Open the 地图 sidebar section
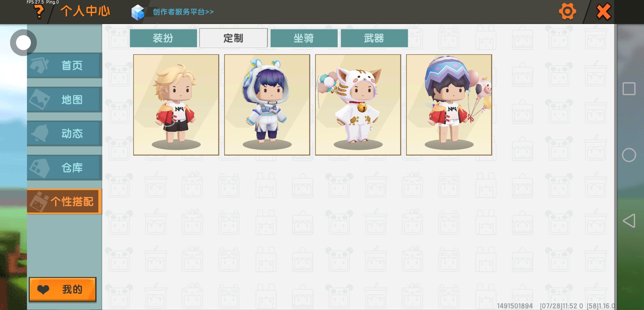This screenshot has height=310, width=644. [65, 100]
